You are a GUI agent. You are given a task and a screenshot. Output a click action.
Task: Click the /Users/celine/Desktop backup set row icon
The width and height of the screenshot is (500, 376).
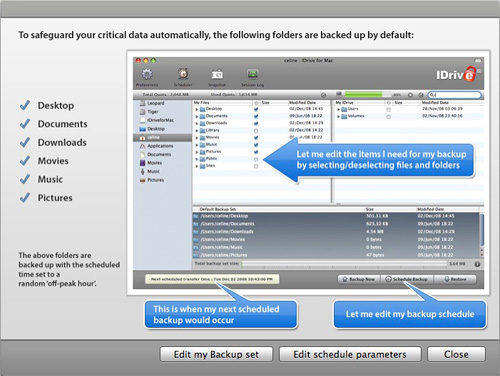(196, 216)
